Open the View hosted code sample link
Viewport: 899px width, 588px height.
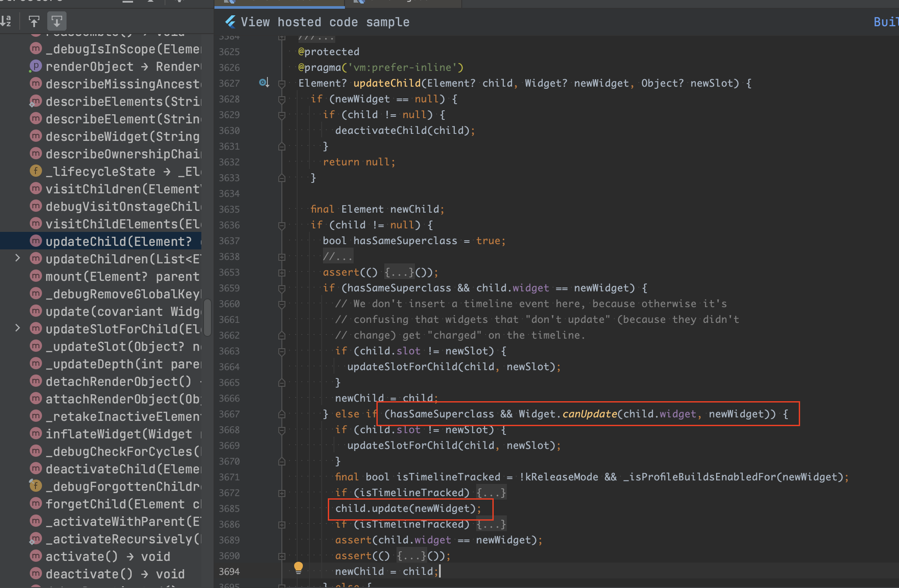tap(325, 22)
